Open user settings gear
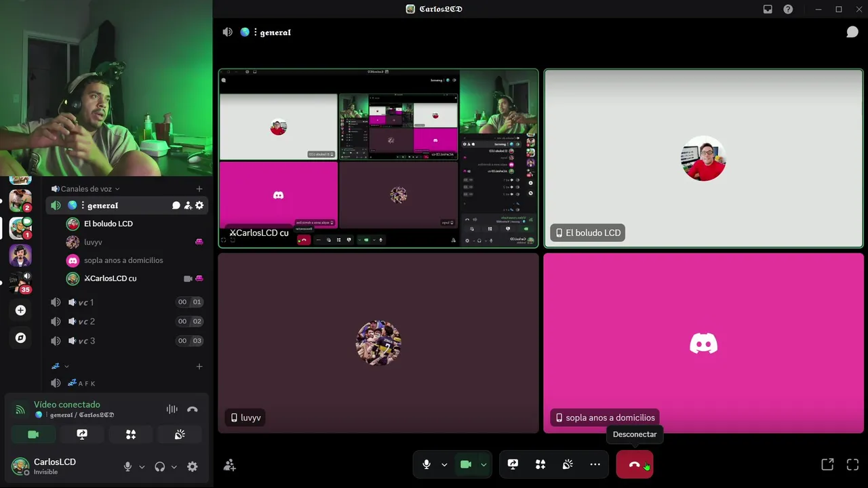 tap(193, 466)
